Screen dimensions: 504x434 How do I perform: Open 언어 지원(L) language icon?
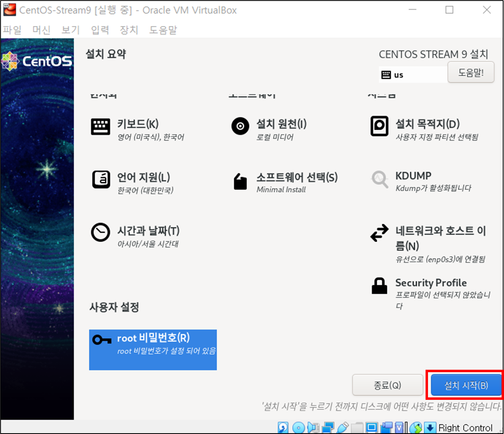(x=101, y=179)
